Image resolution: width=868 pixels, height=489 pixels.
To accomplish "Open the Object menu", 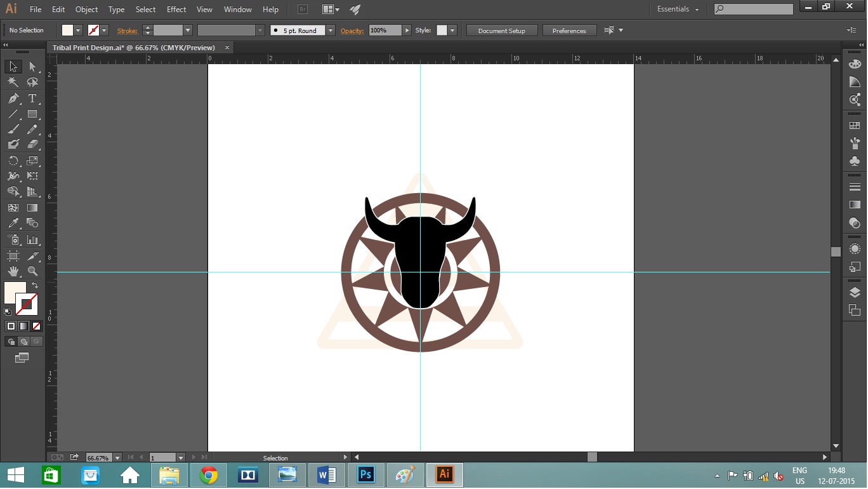I will point(86,10).
